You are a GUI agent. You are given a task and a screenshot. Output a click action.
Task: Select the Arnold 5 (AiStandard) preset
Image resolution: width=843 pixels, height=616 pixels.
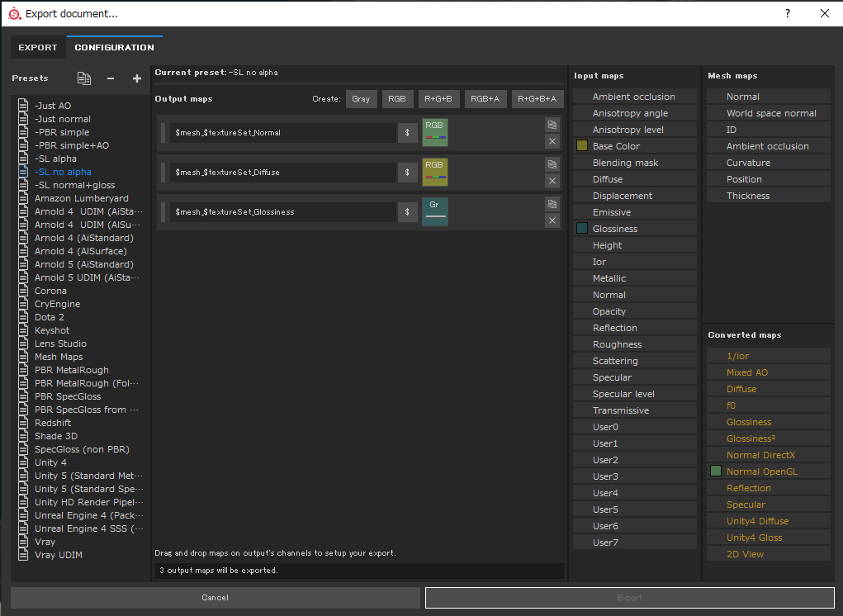click(84, 264)
